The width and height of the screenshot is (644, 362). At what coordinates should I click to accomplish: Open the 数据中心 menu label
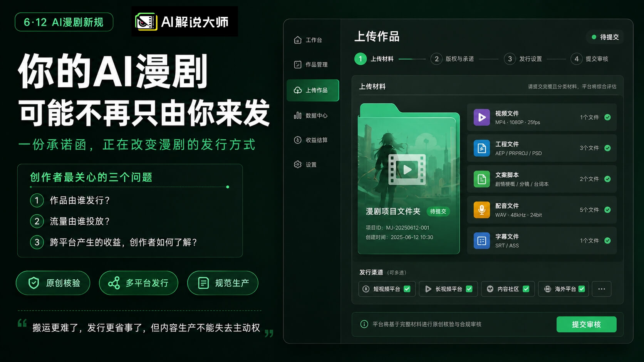(x=317, y=116)
